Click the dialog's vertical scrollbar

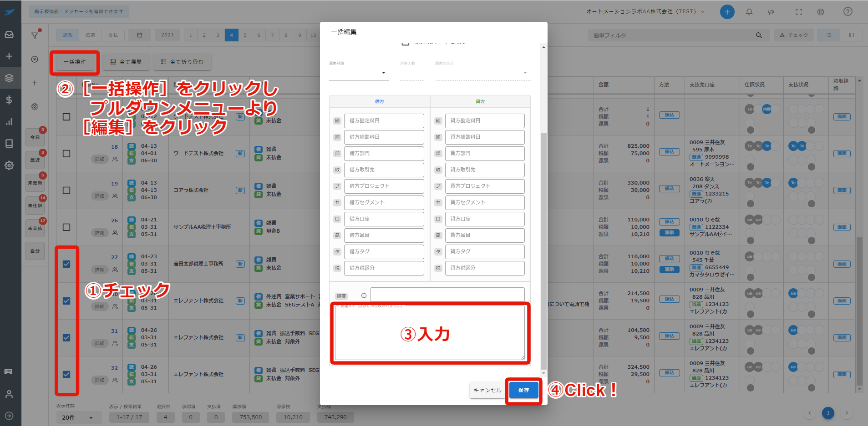pyautogui.click(x=543, y=251)
